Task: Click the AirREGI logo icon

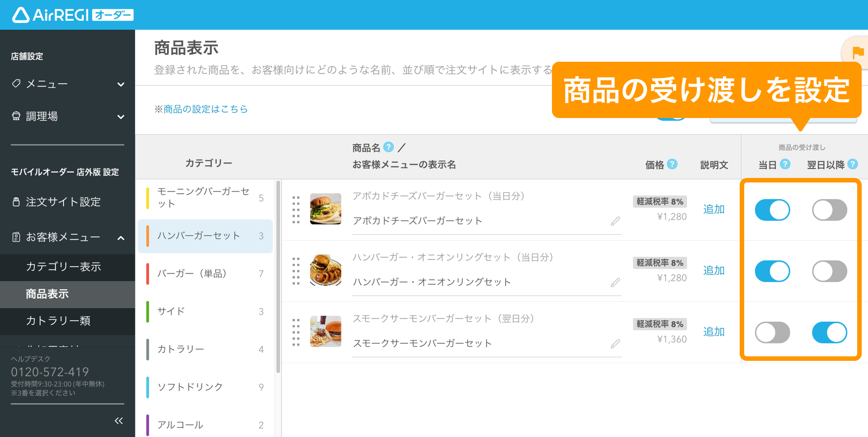Action: [x=21, y=15]
